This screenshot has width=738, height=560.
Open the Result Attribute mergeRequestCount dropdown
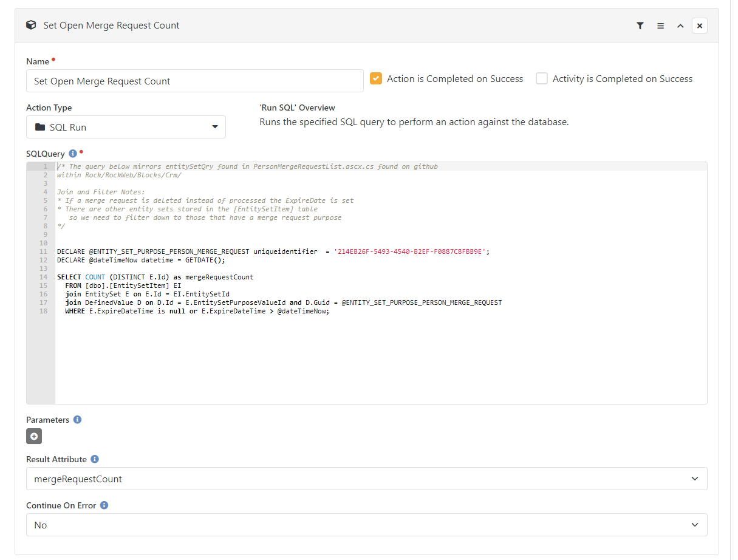pyautogui.click(x=366, y=479)
